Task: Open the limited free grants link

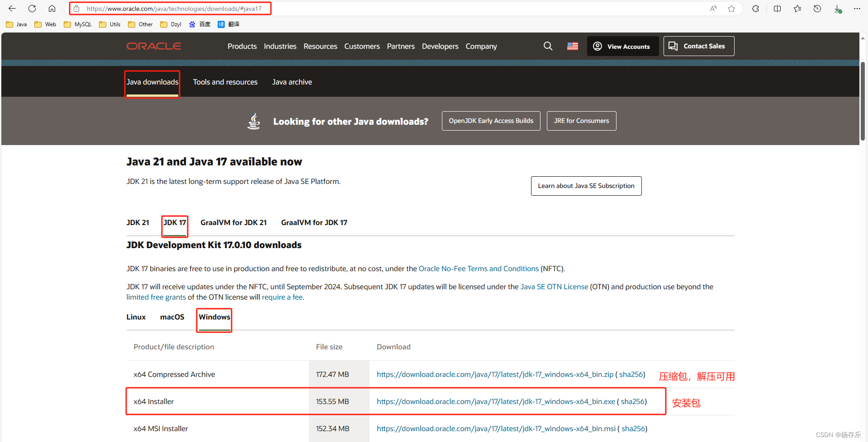Action: (x=156, y=297)
